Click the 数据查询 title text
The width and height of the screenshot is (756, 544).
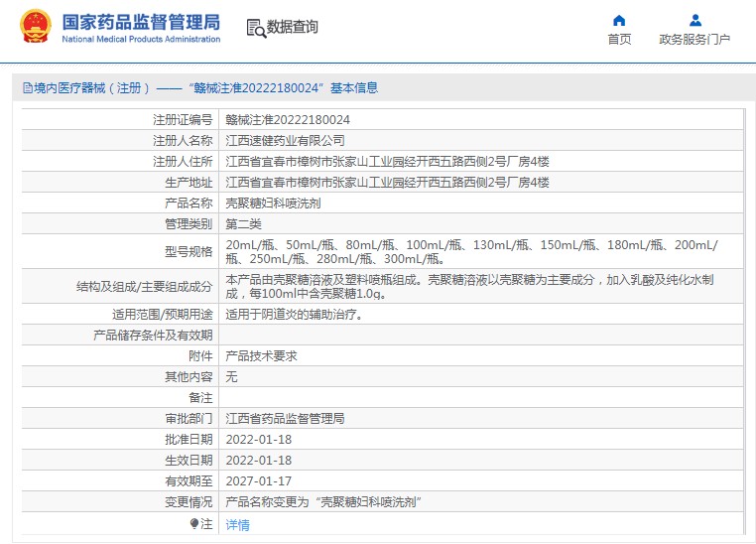293,27
